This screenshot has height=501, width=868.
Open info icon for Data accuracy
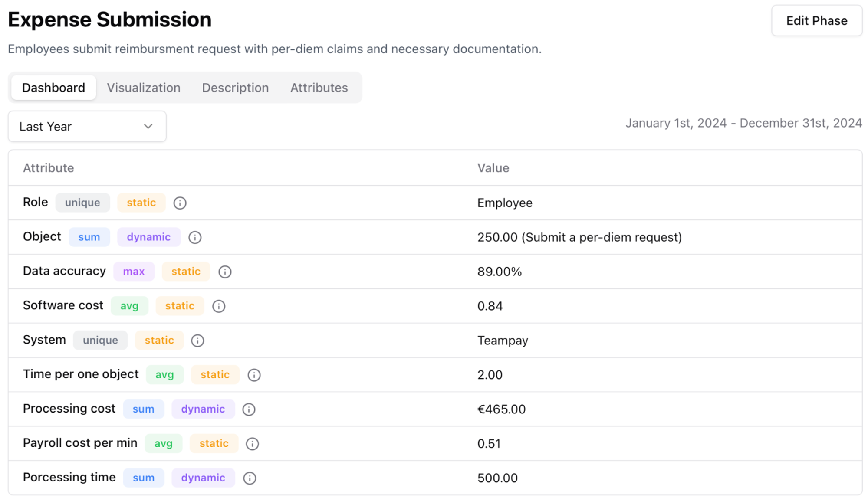[x=225, y=272]
